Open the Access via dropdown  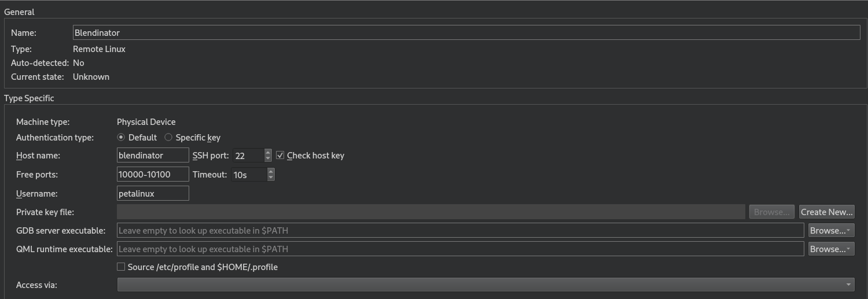point(486,285)
